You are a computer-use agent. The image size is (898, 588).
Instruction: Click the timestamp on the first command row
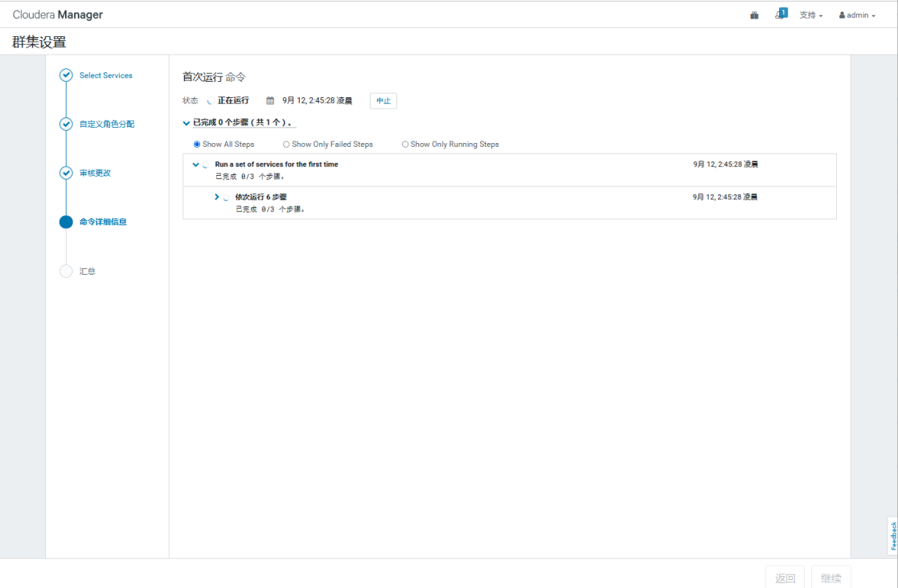point(724,163)
